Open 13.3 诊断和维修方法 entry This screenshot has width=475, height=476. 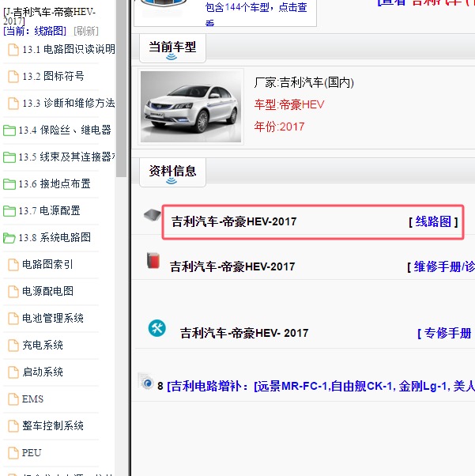point(69,104)
